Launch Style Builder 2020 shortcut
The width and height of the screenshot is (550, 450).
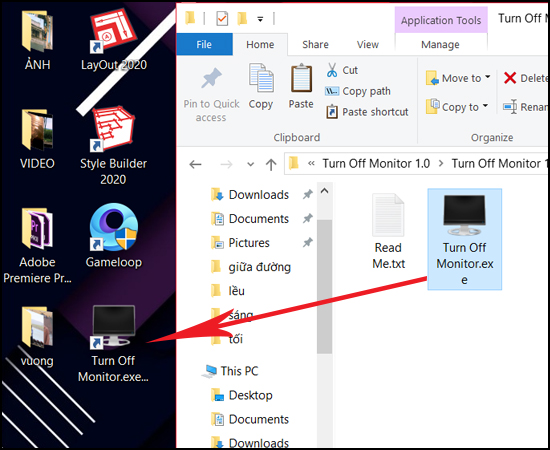tap(113, 146)
